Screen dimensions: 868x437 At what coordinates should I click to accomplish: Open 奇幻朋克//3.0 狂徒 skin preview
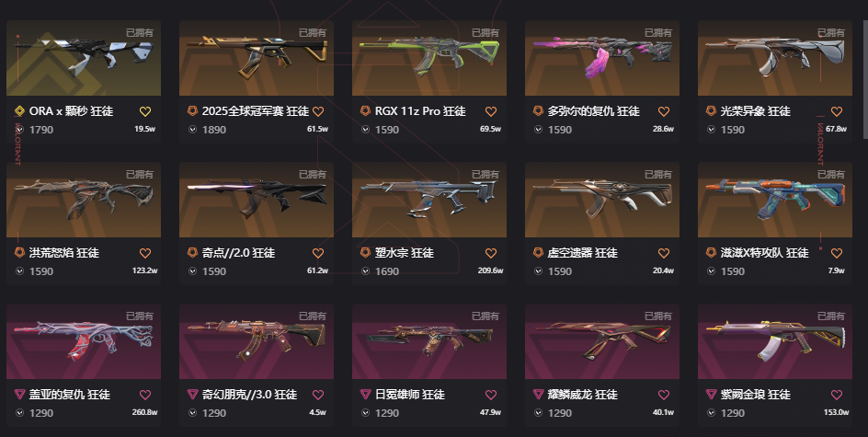257,341
